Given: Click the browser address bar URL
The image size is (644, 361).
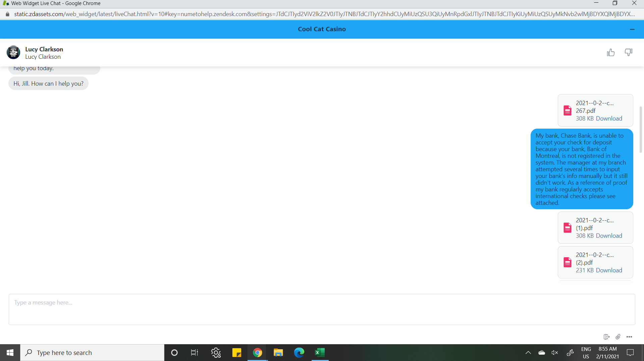Looking at the screenshot, I should pyautogui.click(x=324, y=14).
